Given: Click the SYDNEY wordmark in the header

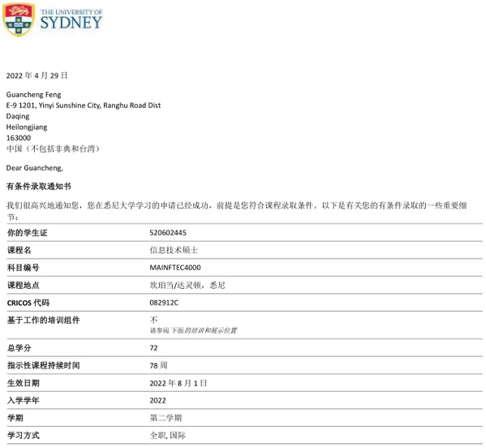Looking at the screenshot, I should 71,23.
